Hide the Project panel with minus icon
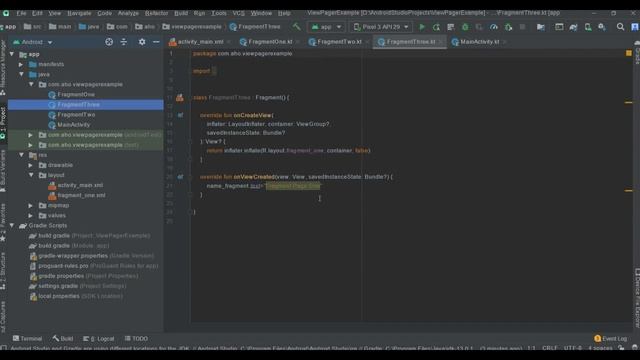This screenshot has height=360, width=640. [x=156, y=42]
